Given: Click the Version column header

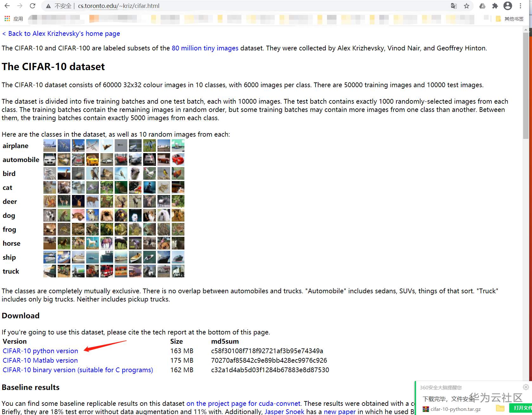Looking at the screenshot, I should pyautogui.click(x=15, y=341).
